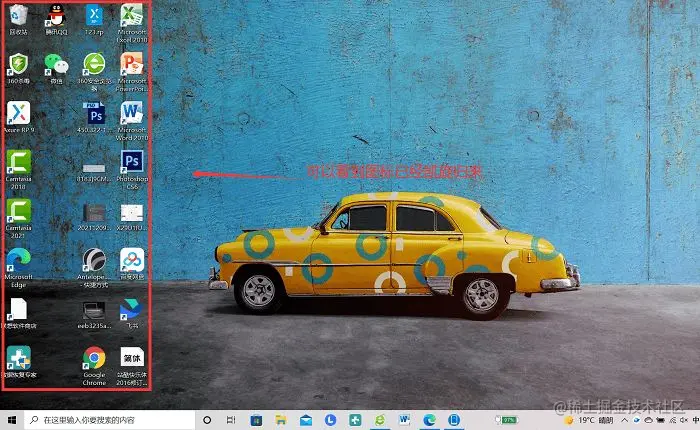
Task: Open File Explorer from the taskbar
Action: click(281, 420)
